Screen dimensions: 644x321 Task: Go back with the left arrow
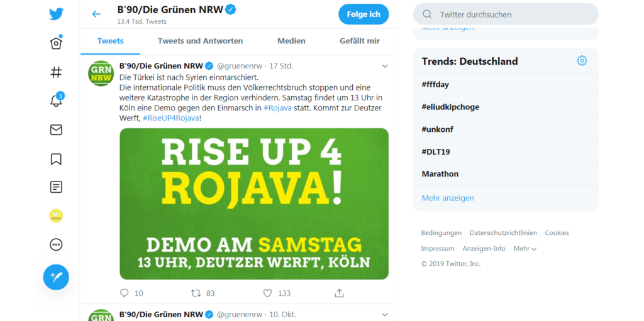[96, 14]
